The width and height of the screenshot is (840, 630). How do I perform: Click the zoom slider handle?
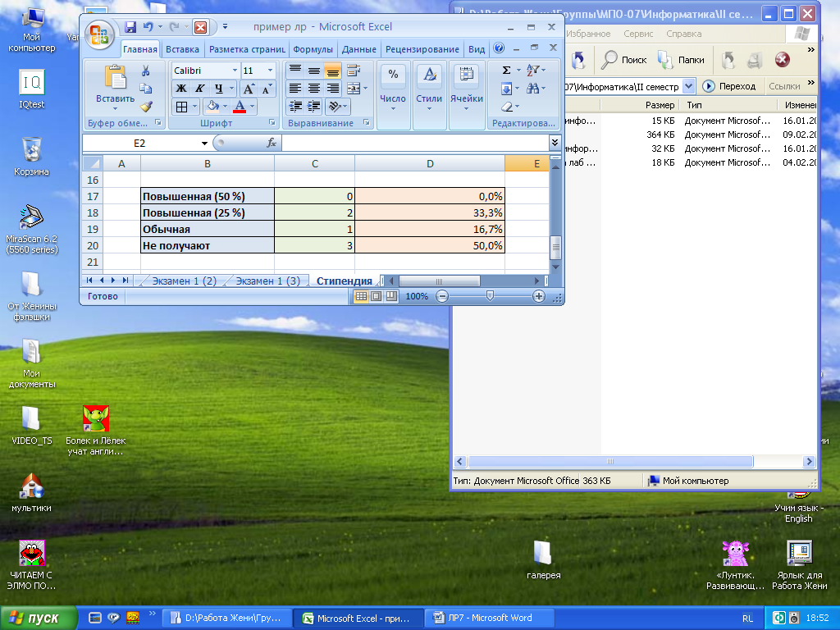click(x=490, y=295)
